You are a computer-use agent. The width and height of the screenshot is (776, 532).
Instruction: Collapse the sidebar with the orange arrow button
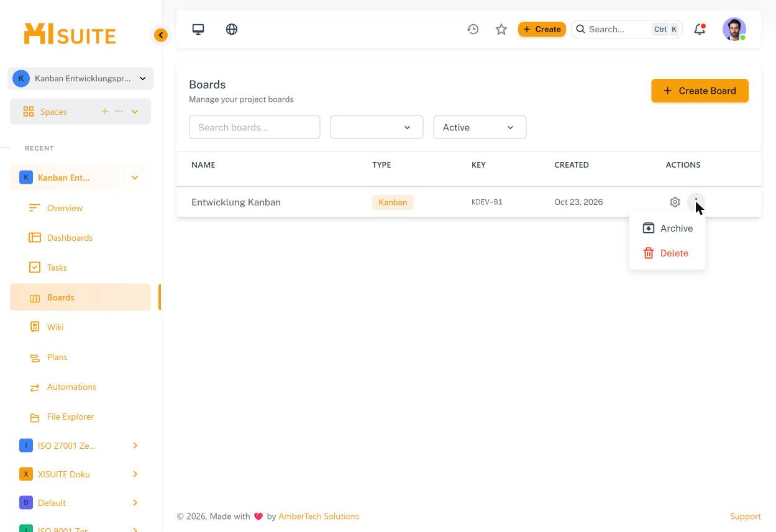pyautogui.click(x=161, y=35)
